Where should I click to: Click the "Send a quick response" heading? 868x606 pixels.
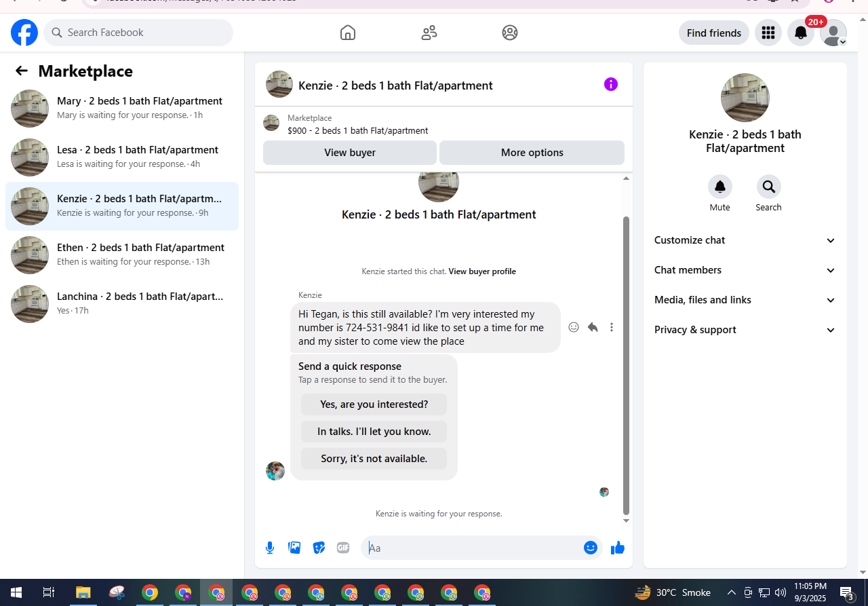pos(350,366)
